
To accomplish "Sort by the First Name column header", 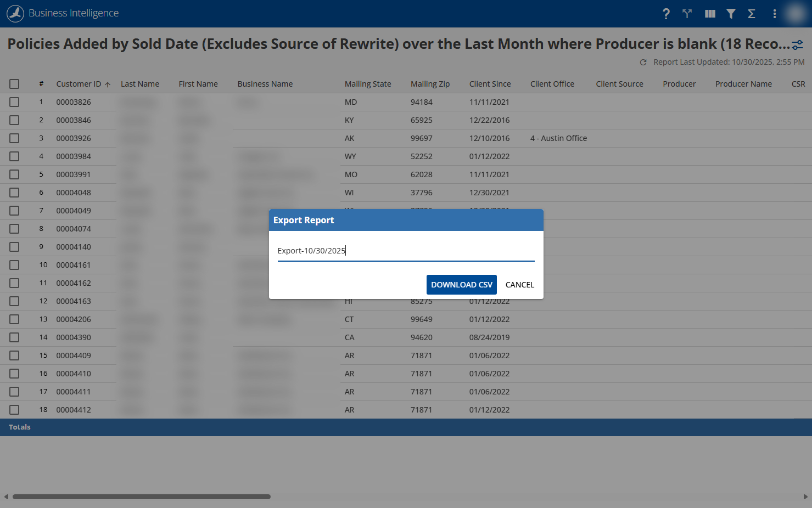I will [198, 84].
